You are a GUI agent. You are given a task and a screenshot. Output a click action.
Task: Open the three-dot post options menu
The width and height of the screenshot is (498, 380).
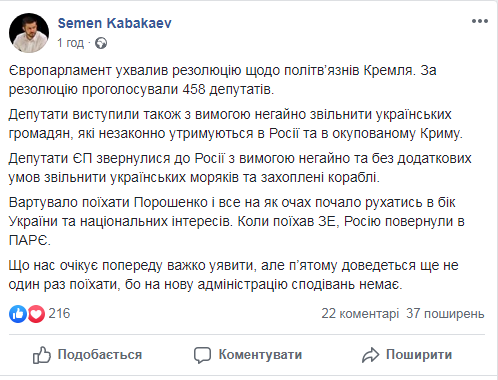(480, 21)
